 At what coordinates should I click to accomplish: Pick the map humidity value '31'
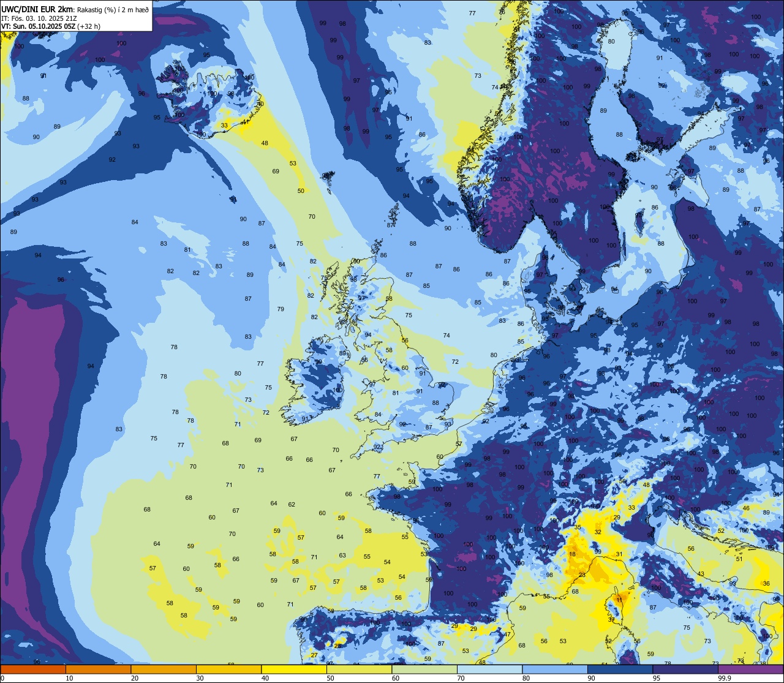point(619,554)
